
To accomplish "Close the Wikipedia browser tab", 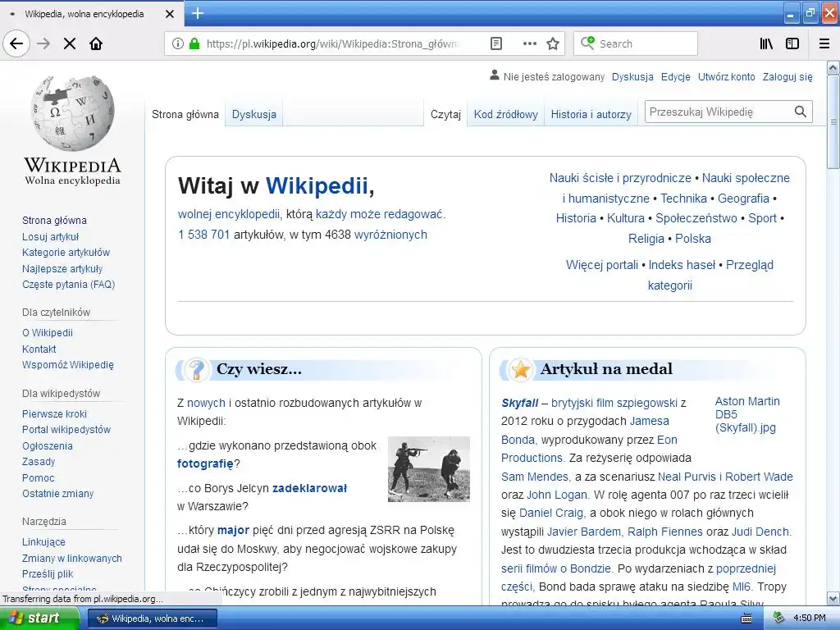I will click(170, 14).
